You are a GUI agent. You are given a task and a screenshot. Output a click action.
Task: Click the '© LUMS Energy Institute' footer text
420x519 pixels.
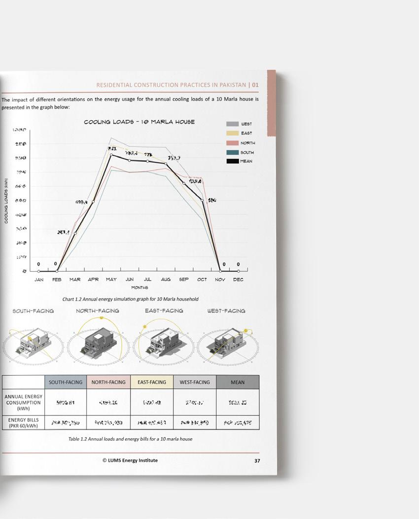click(x=130, y=460)
